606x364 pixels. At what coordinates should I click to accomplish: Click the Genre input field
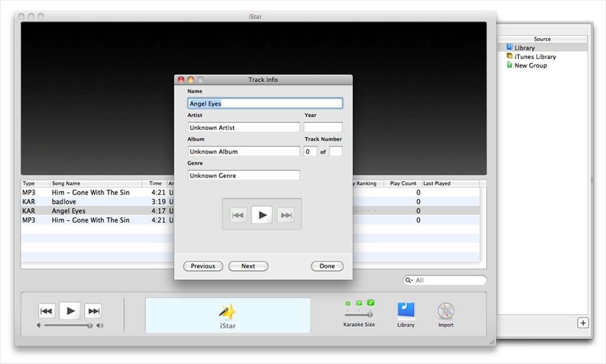(243, 175)
